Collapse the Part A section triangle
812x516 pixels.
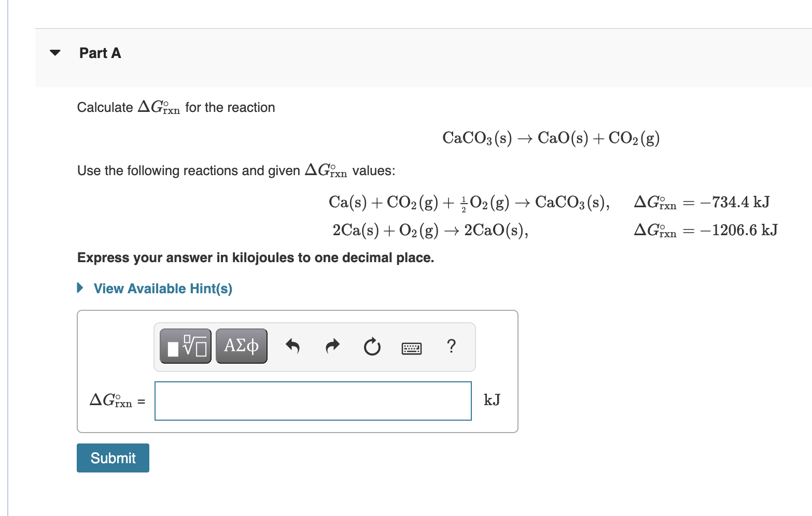coord(55,52)
